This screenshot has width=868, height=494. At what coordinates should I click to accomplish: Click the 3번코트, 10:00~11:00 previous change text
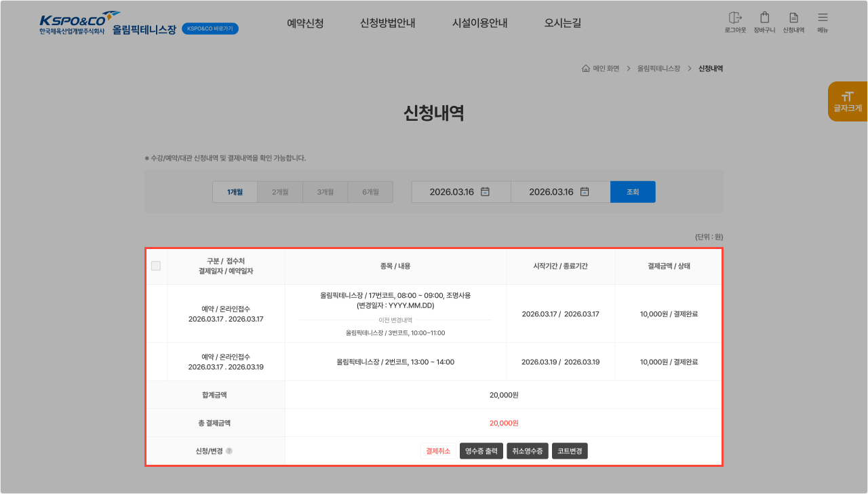395,333
